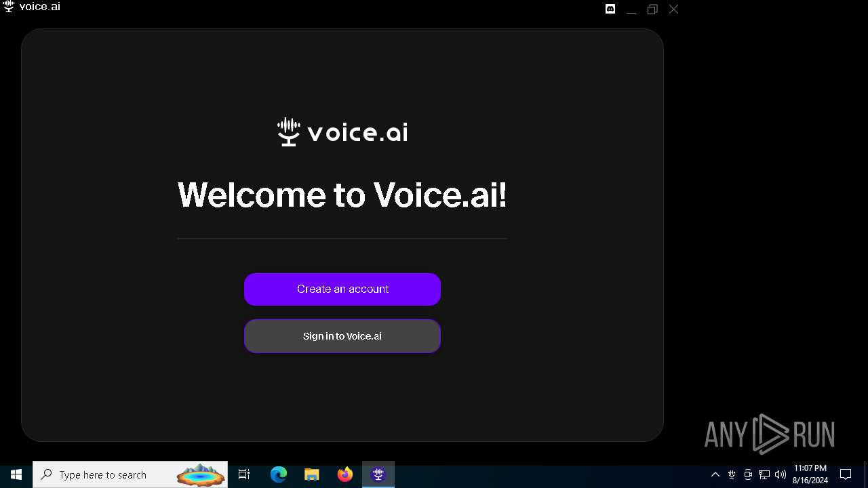Select Voice.ai taskbar app icon
Image resolution: width=868 pixels, height=488 pixels.
point(378,474)
